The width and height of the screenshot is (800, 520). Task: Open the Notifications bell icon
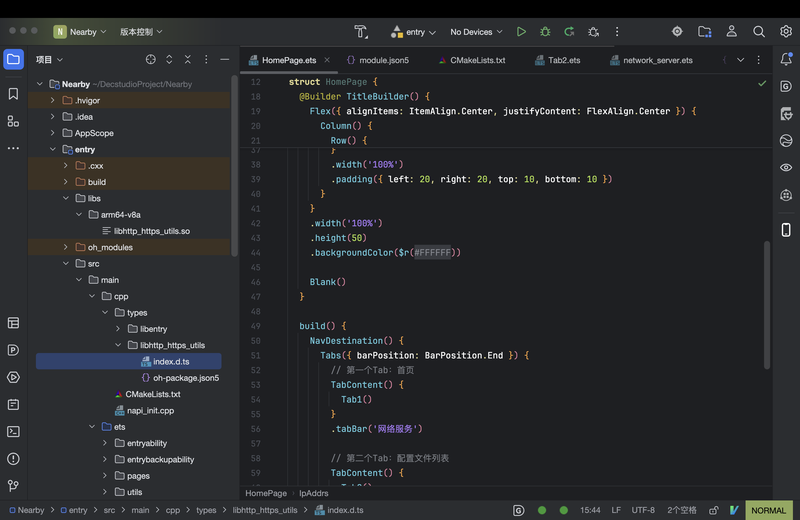pyautogui.click(x=786, y=60)
